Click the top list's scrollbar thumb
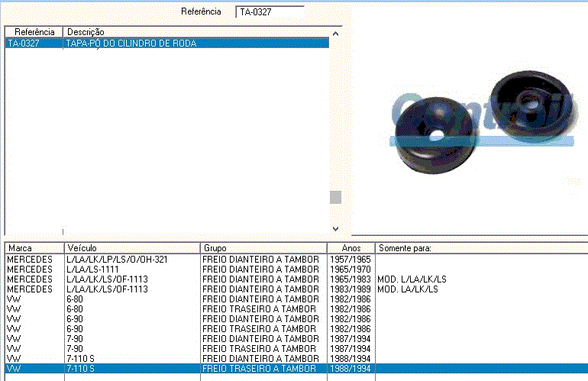The image size is (588, 381). [x=335, y=197]
